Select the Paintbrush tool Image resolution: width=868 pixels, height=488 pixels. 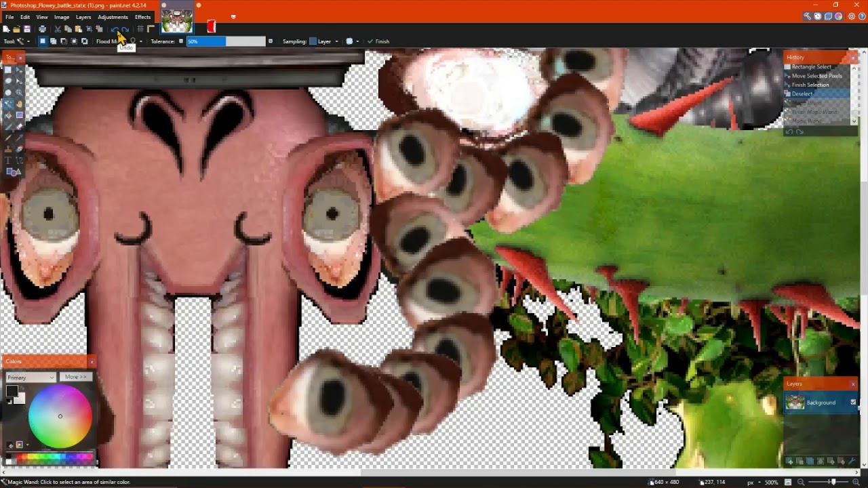point(8,127)
